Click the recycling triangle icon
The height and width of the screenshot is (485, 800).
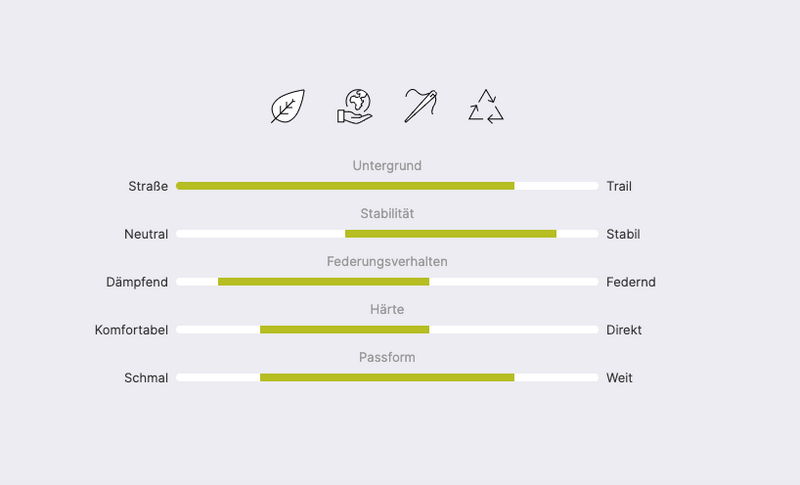tap(486, 106)
